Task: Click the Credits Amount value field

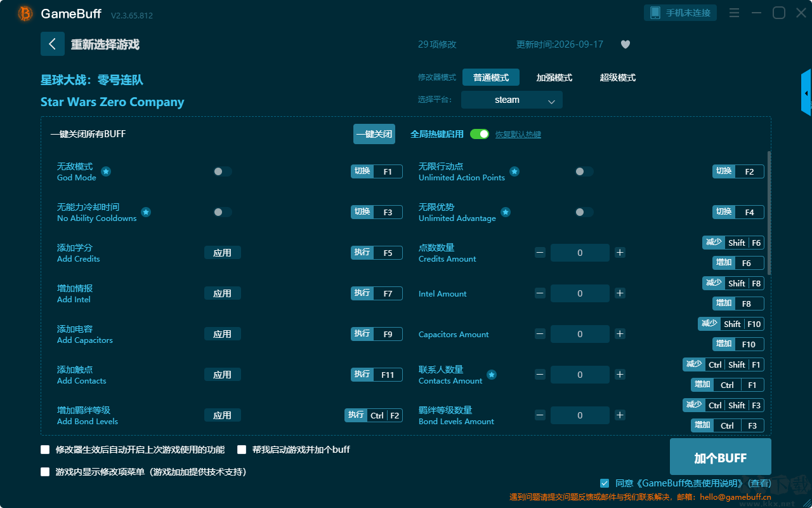Action: 580,253
